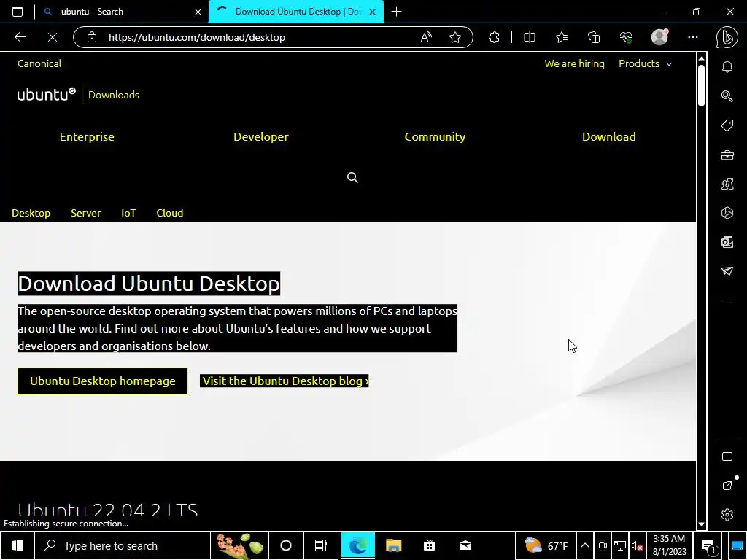Open Collections icon in toolbar
Screen dimensions: 747x560
[594, 37]
